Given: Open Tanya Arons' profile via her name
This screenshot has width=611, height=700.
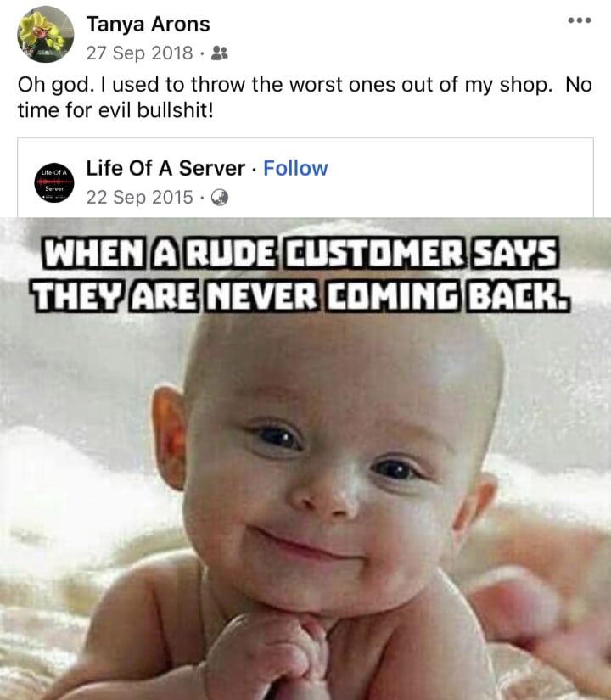Looking at the screenshot, I should click(x=148, y=24).
